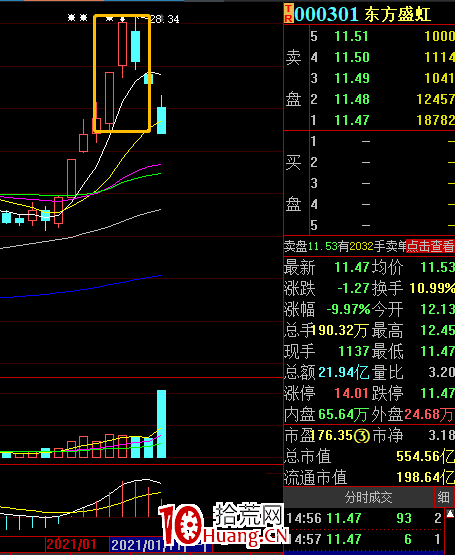
Task: Select sell level 3 price 11.49
Action: coord(352,78)
